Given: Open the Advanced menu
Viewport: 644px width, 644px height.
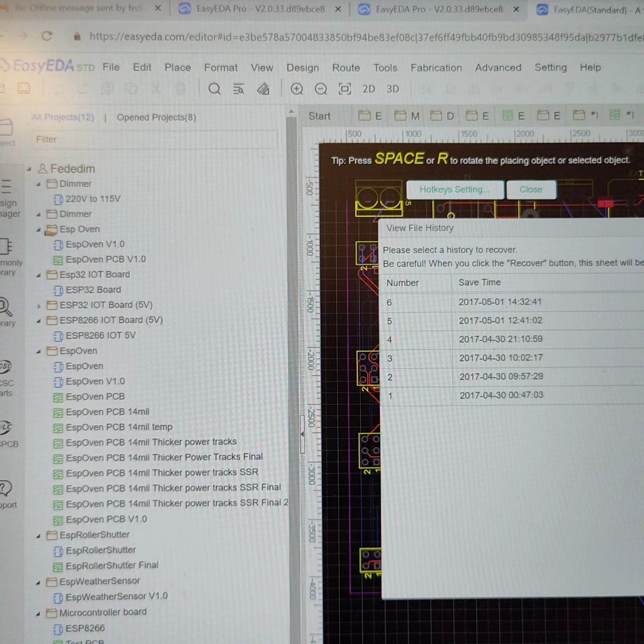Looking at the screenshot, I should pyautogui.click(x=498, y=68).
